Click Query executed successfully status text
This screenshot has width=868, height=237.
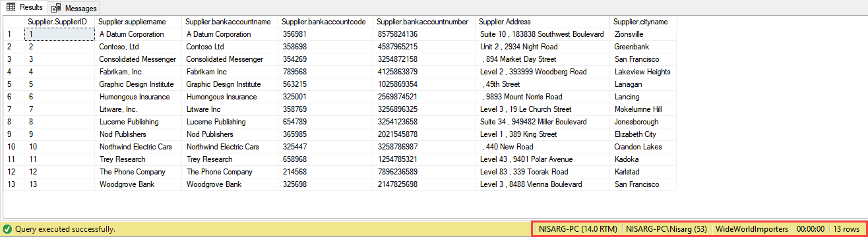click(65, 229)
